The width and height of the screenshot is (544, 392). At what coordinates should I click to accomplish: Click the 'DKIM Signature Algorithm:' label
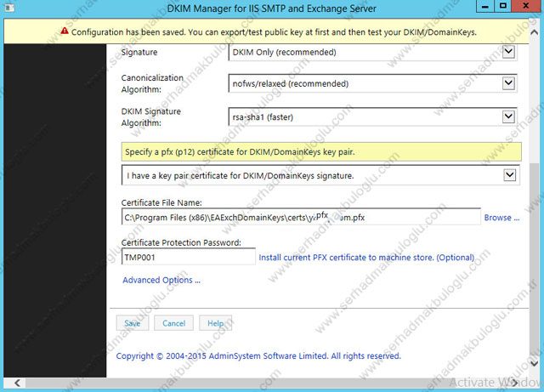(151, 117)
